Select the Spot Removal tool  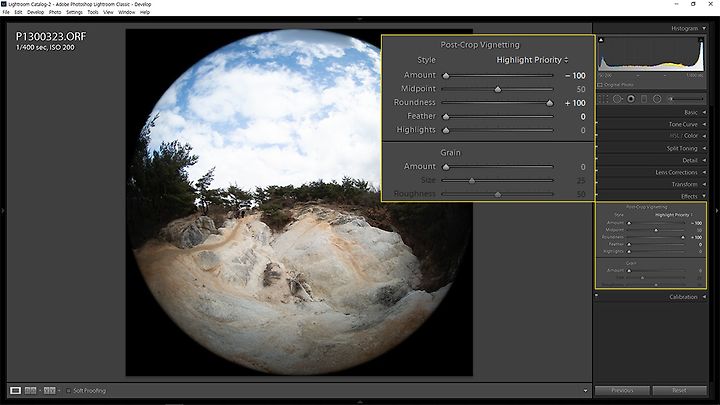617,99
